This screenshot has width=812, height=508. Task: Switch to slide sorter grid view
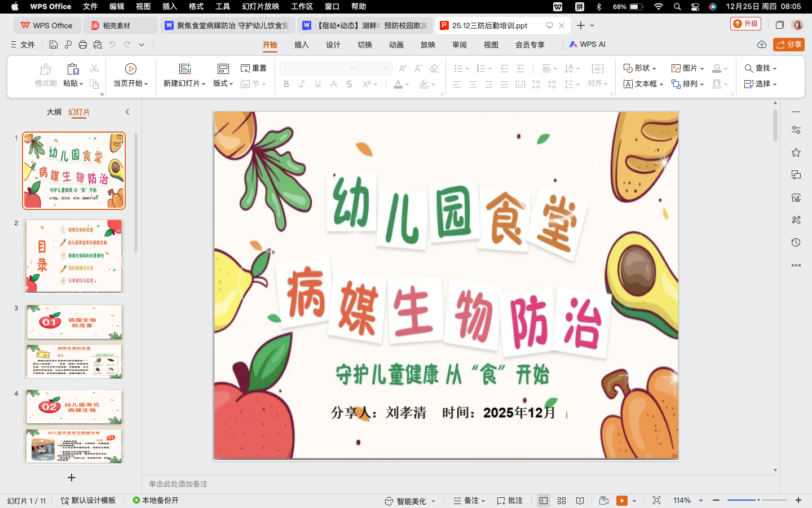tap(562, 501)
